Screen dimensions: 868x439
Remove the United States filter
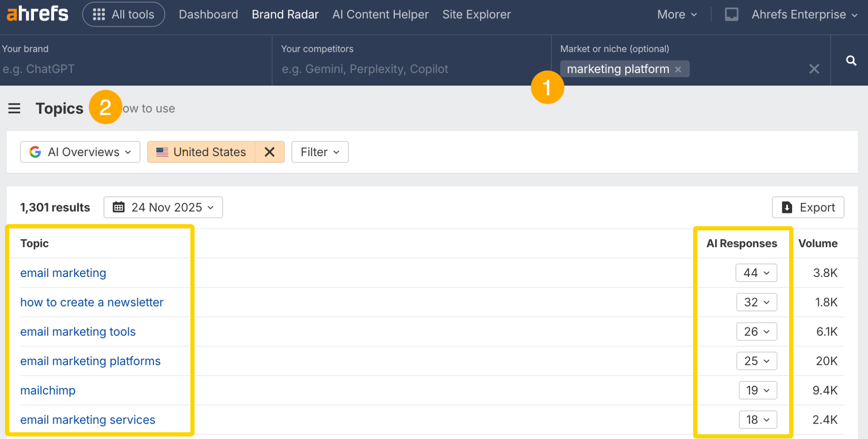pyautogui.click(x=270, y=152)
